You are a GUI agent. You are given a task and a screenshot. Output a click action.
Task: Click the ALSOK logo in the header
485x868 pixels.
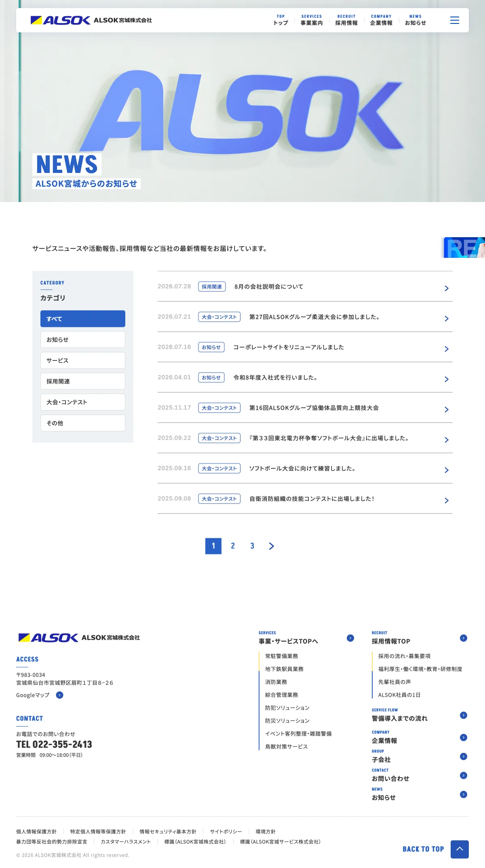click(91, 20)
